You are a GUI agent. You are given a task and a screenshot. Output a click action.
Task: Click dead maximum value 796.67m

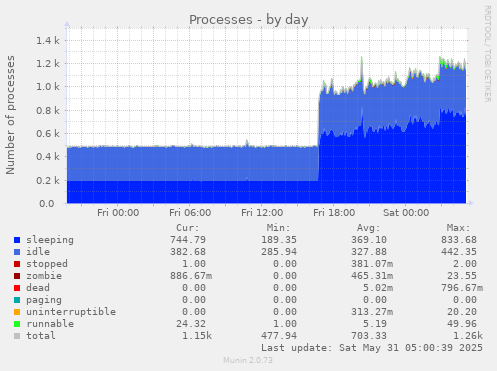[x=462, y=288]
